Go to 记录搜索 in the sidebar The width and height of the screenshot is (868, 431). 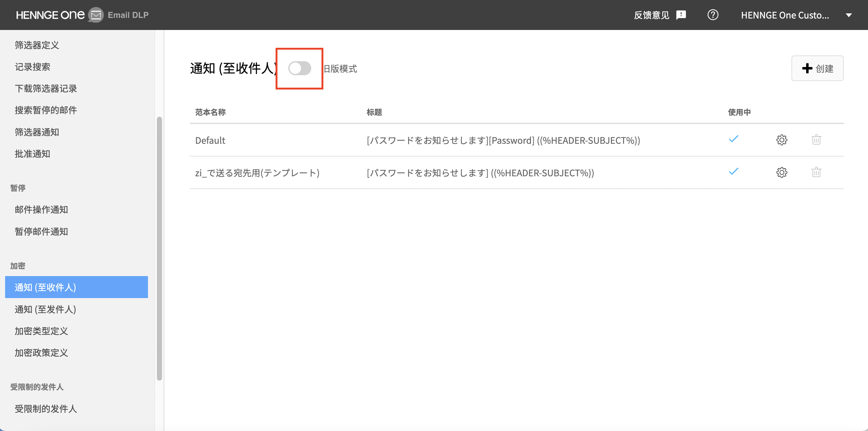point(33,67)
